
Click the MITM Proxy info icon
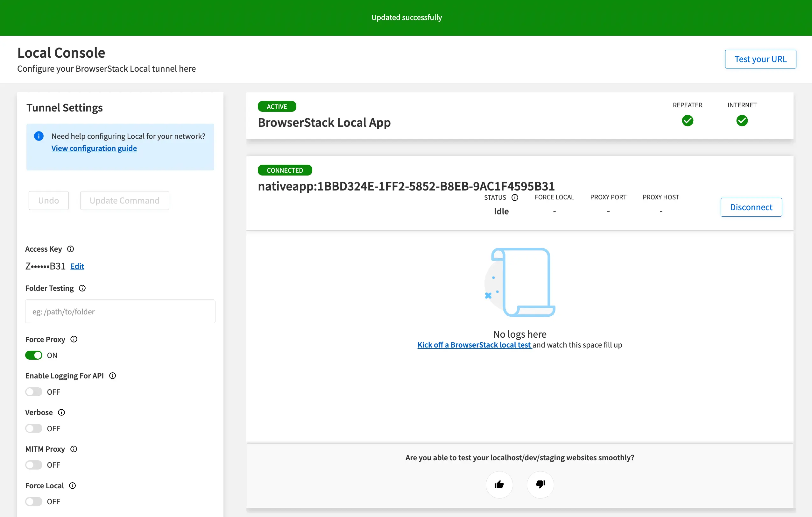pyautogui.click(x=74, y=449)
